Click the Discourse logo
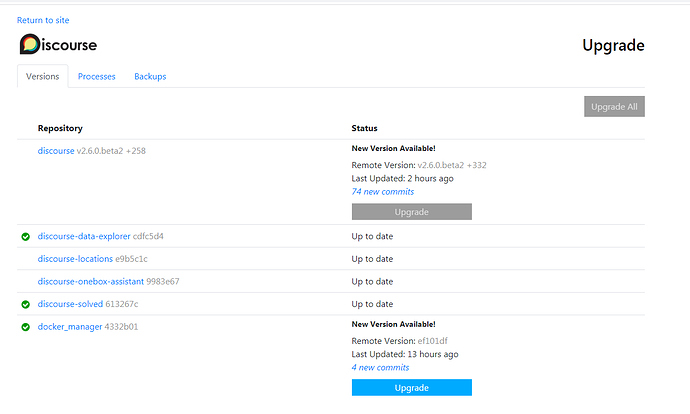This screenshot has height=414, width=690. pos(58,44)
